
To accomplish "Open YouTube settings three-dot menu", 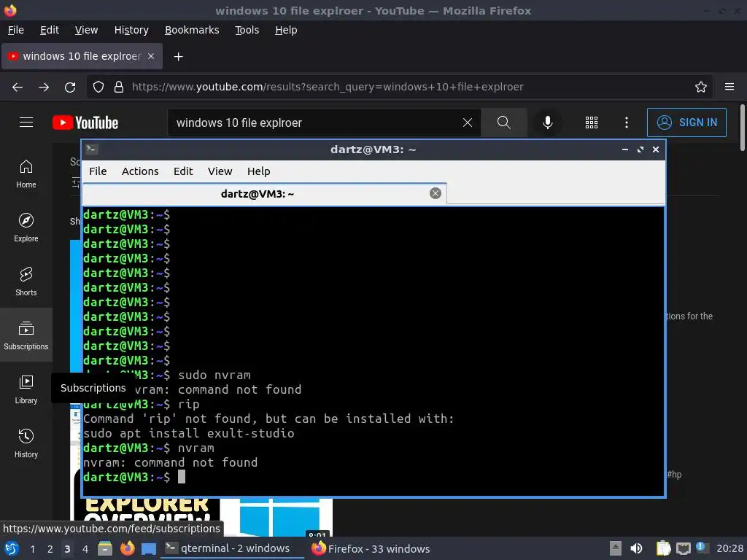I will tap(627, 122).
